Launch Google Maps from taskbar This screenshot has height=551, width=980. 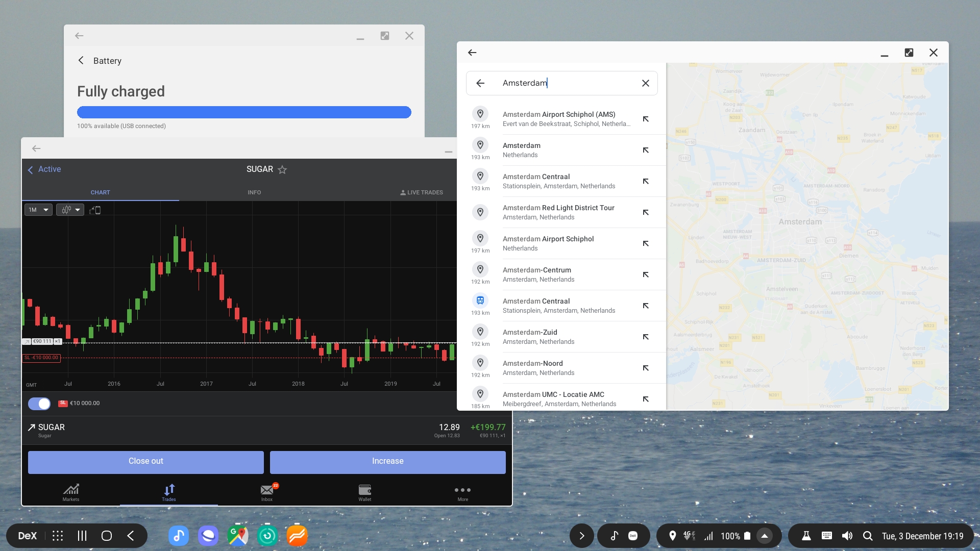[x=238, y=536]
